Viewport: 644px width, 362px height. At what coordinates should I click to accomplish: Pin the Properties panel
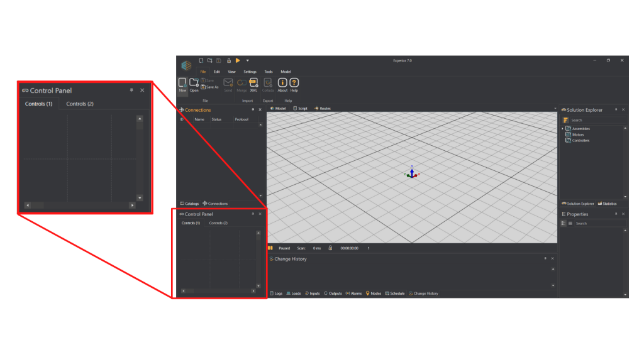point(616,214)
